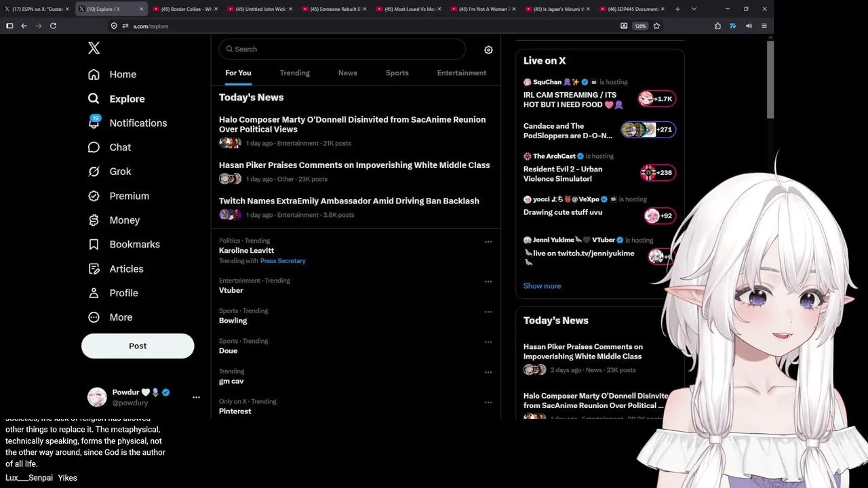868x488 pixels.
Task: Bookmark this page with the star icon
Action: point(656,26)
